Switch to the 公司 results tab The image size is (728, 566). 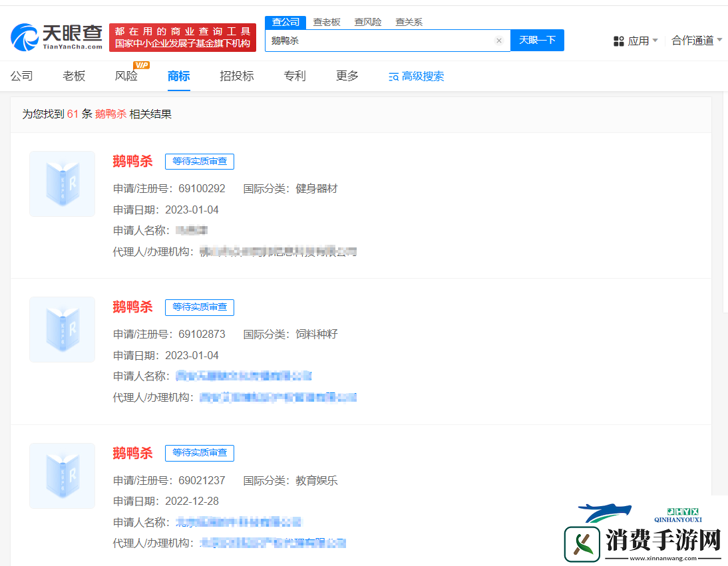[x=22, y=76]
